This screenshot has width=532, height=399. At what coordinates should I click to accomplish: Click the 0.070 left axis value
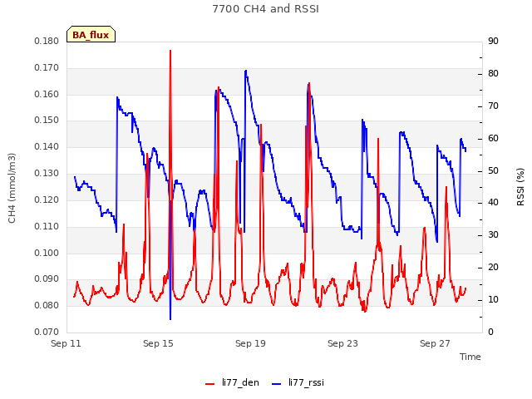(47, 332)
